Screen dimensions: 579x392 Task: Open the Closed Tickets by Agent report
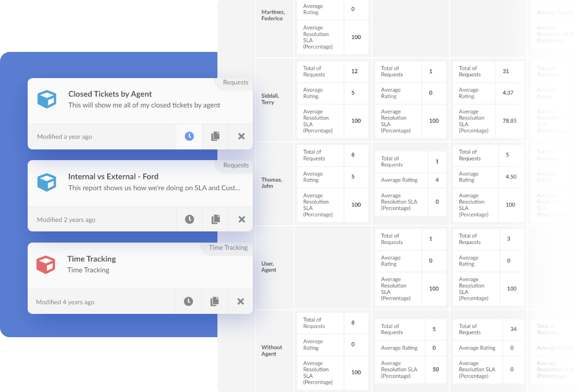(110, 94)
